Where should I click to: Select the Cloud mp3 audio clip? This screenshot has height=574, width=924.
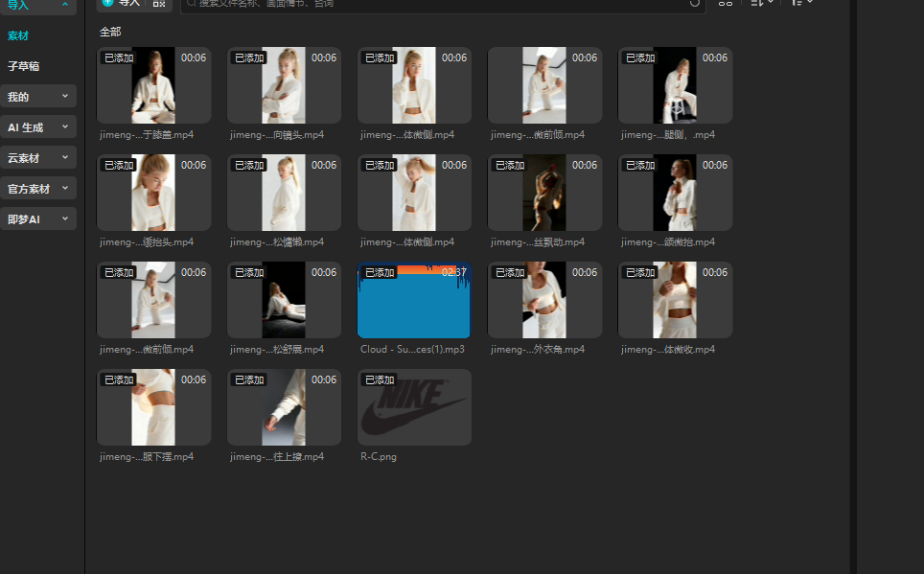414,300
